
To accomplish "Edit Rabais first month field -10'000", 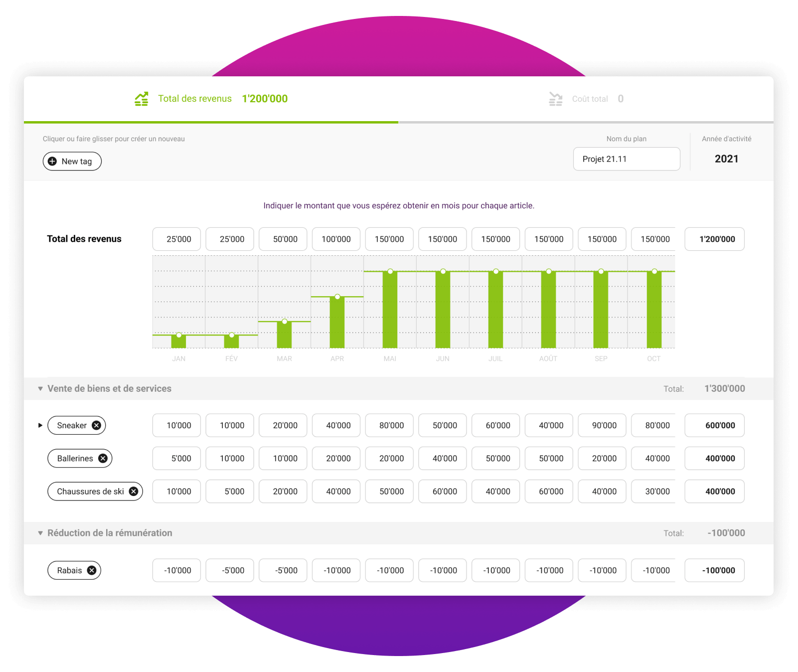I will click(176, 570).
